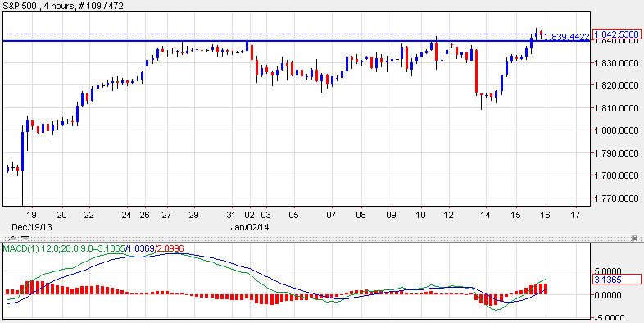This screenshot has width=644, height=323.
Task: Click the blue 1.0369 signal value in the legend
Action: point(140,248)
